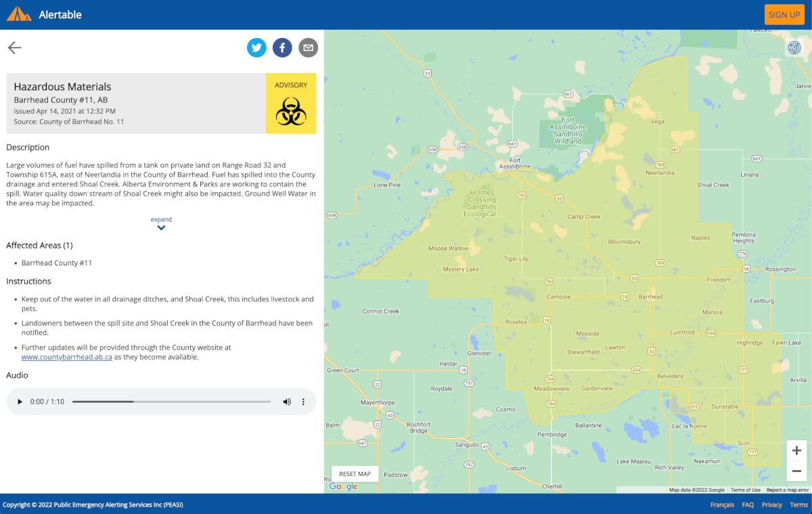Expand the full alert description

coord(161,223)
